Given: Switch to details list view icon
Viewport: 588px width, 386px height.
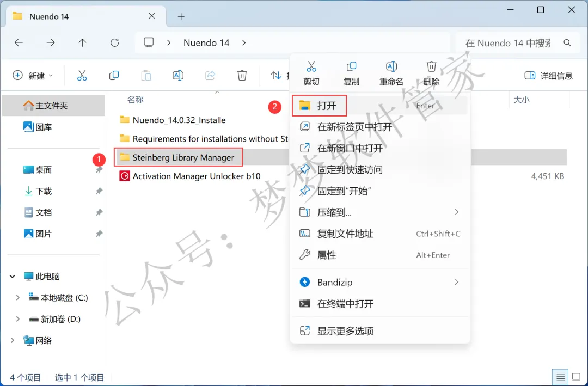Looking at the screenshot, I should point(560,377).
